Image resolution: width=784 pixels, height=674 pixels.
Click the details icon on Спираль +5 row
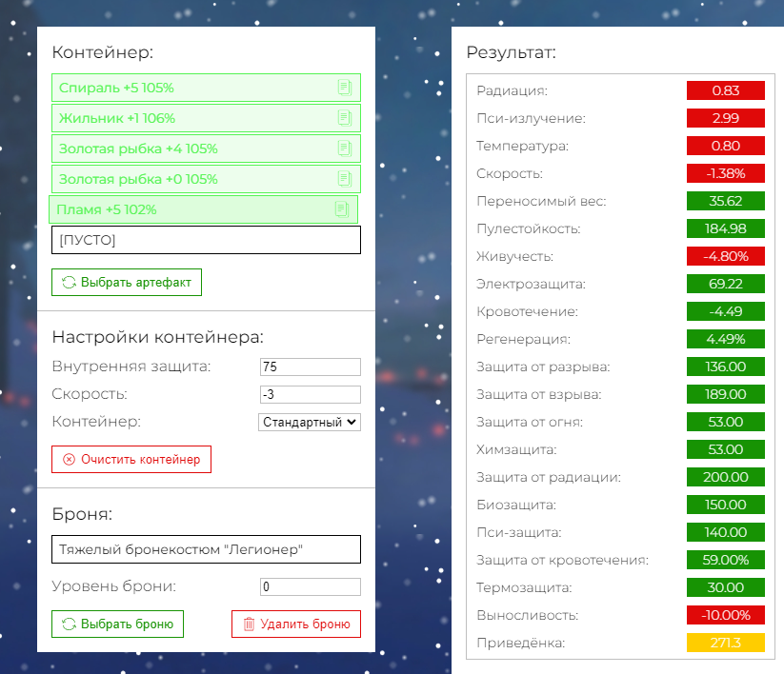[345, 88]
